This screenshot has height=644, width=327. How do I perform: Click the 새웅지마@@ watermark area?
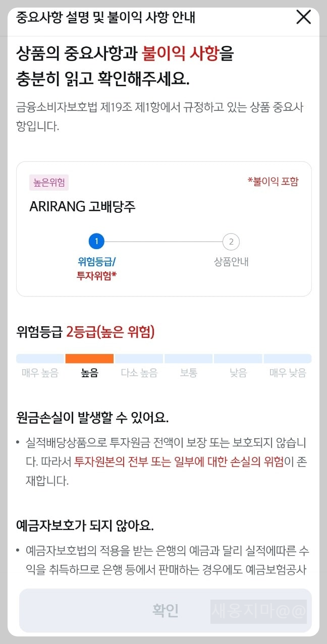tap(259, 611)
